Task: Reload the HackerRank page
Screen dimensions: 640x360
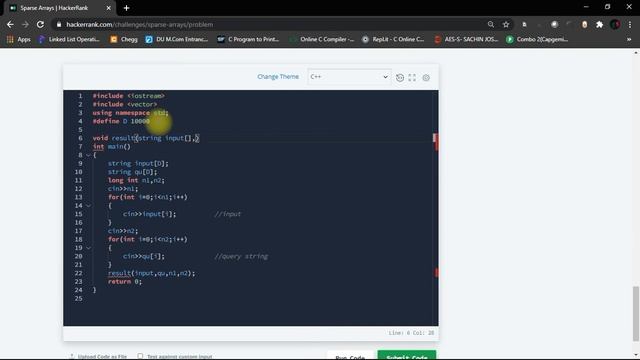Action: pyautogui.click(x=40, y=24)
